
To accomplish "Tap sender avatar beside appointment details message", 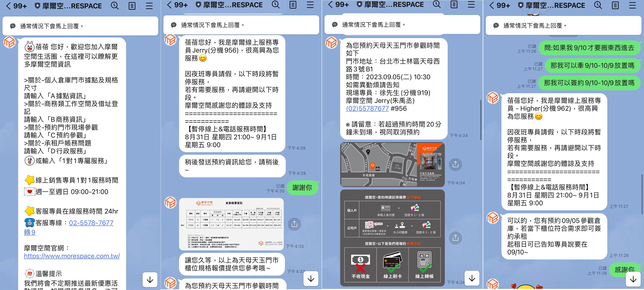I will [x=331, y=43].
